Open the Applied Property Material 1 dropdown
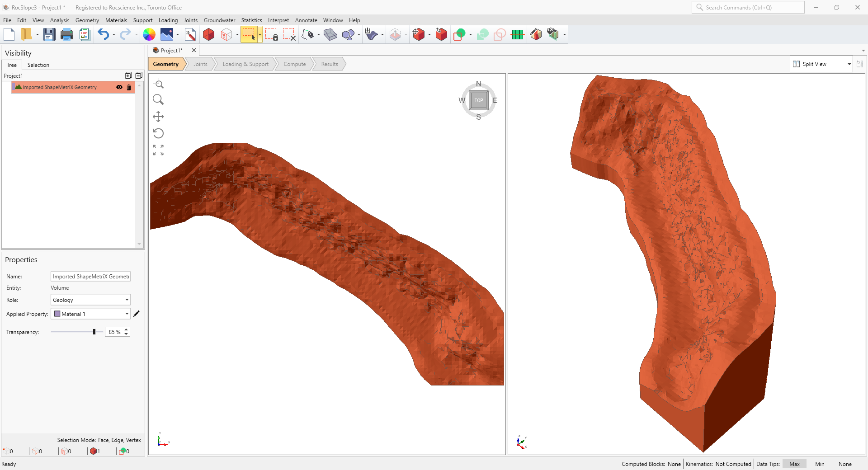The image size is (868, 470). [x=90, y=314]
